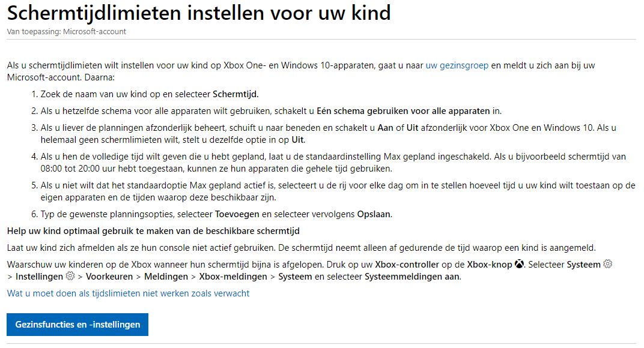Click the gear icon next to Instellingen
Screen dimensions: 644x348
coord(70,276)
